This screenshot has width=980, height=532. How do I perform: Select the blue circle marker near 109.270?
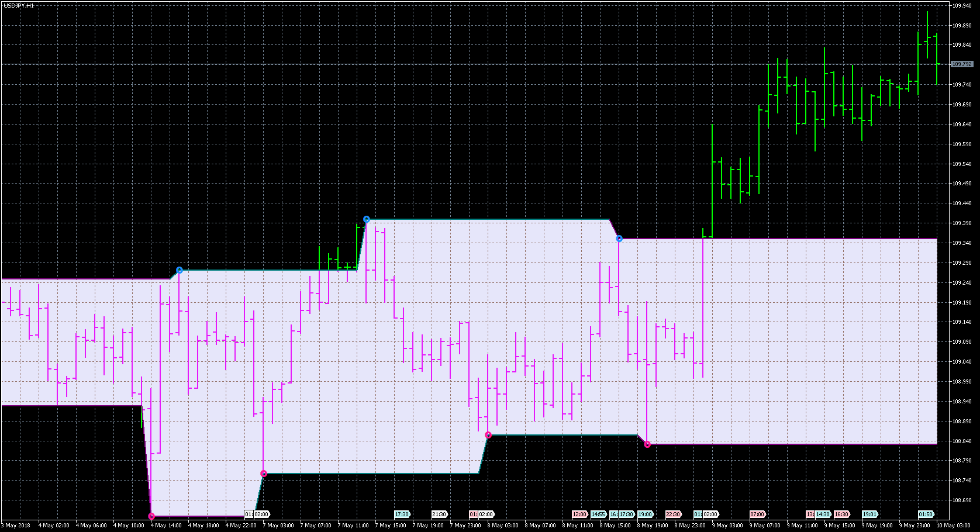click(180, 270)
